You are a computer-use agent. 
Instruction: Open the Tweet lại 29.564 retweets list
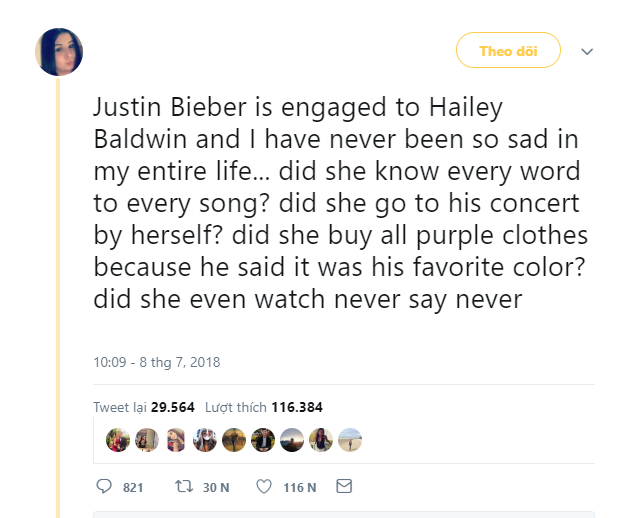143,407
